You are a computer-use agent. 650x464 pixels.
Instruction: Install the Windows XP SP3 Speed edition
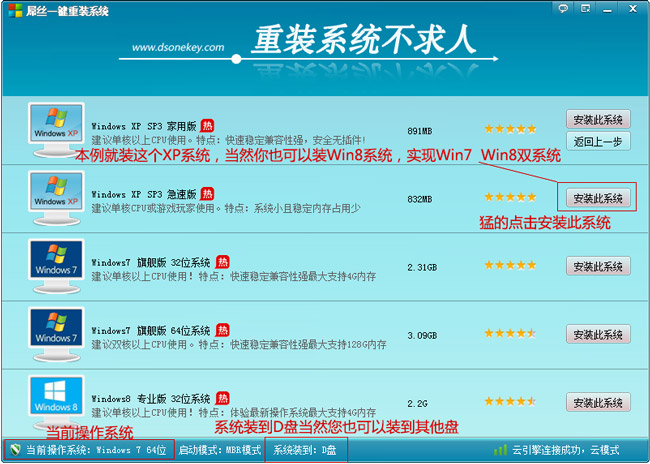598,198
